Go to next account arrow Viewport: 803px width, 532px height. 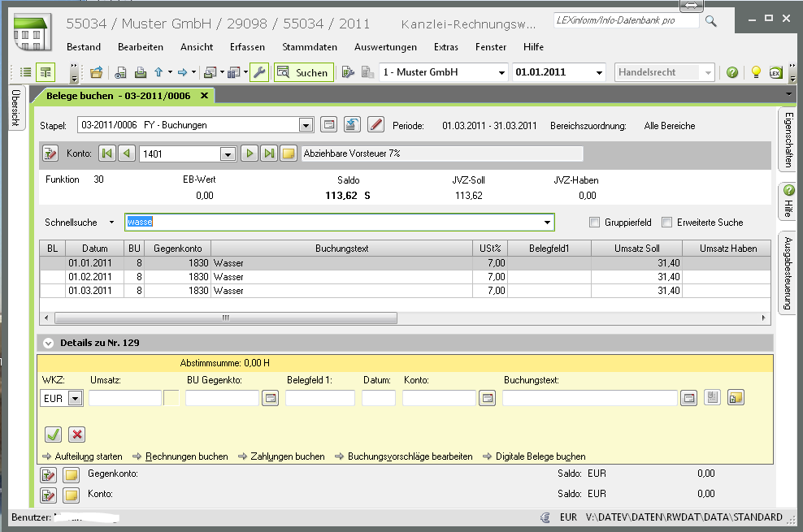pos(250,154)
